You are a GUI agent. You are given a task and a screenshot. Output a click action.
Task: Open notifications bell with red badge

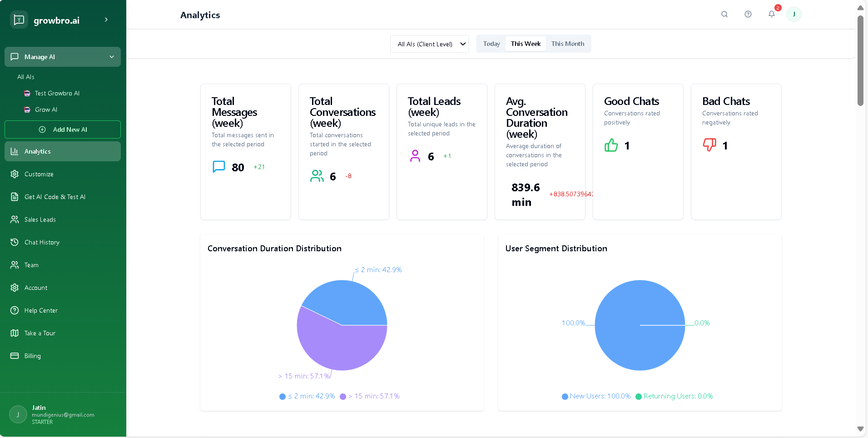(772, 14)
